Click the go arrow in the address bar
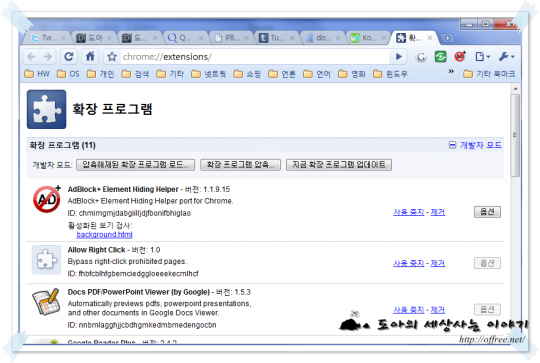The image size is (540, 363). pos(398,56)
